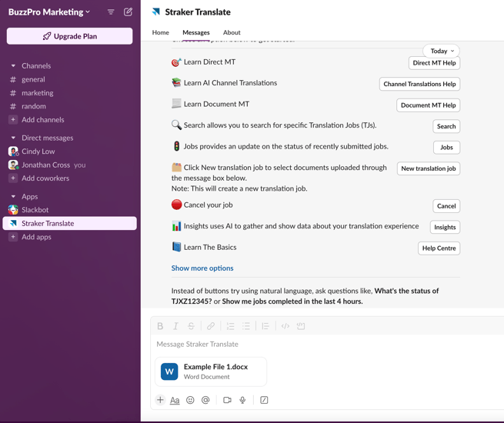Switch to the Home tab

pyautogui.click(x=160, y=32)
